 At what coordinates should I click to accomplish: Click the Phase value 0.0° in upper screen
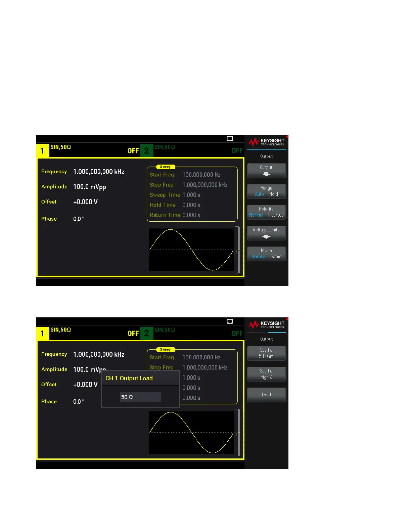point(79,219)
